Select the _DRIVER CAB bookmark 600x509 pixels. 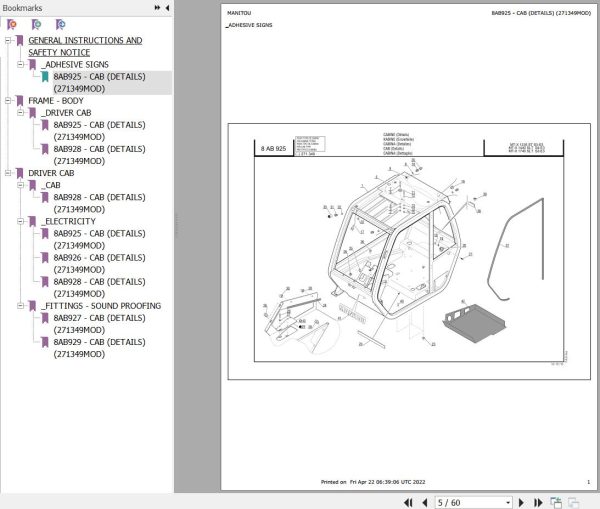[x=66, y=113]
